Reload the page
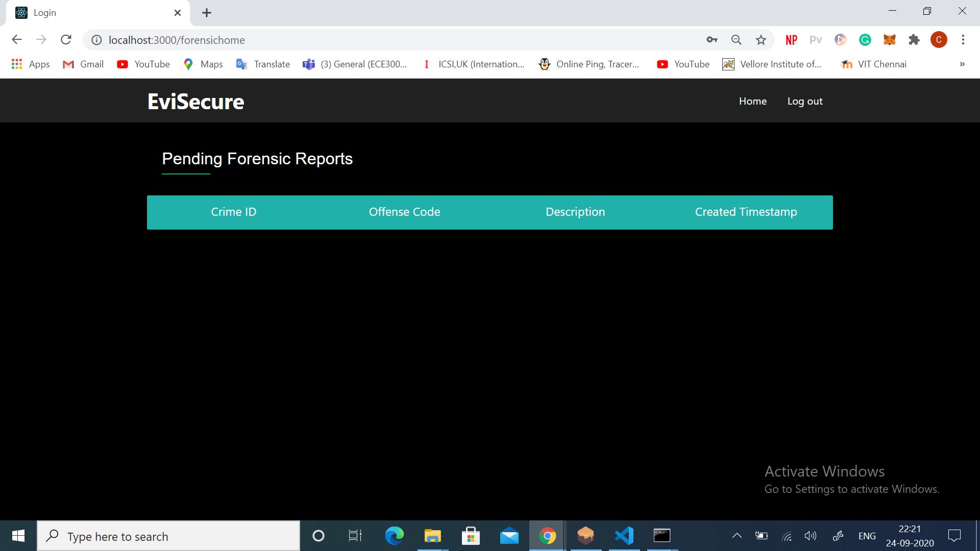This screenshot has height=551, width=980. pyautogui.click(x=66, y=40)
